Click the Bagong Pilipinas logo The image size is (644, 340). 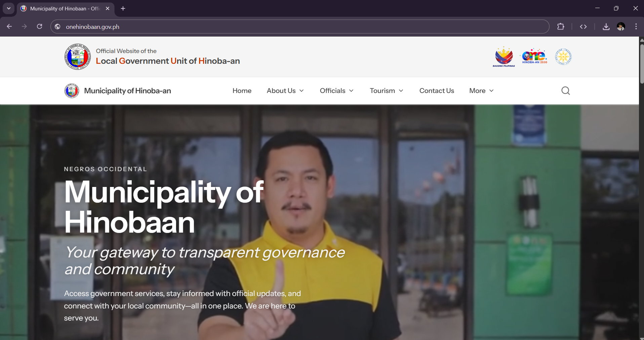[504, 57]
